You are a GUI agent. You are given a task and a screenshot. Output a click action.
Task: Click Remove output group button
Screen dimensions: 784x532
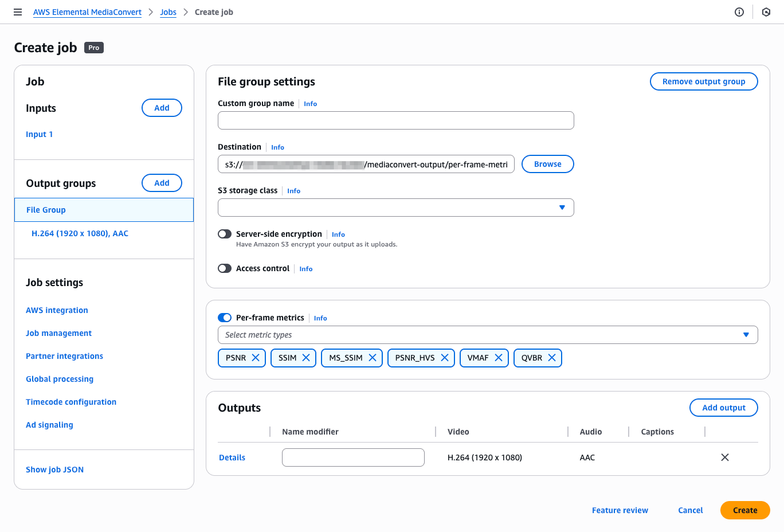click(704, 81)
